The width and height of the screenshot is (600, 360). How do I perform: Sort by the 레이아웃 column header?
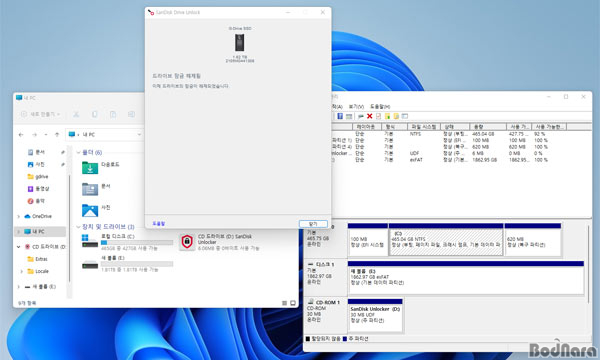(366, 127)
